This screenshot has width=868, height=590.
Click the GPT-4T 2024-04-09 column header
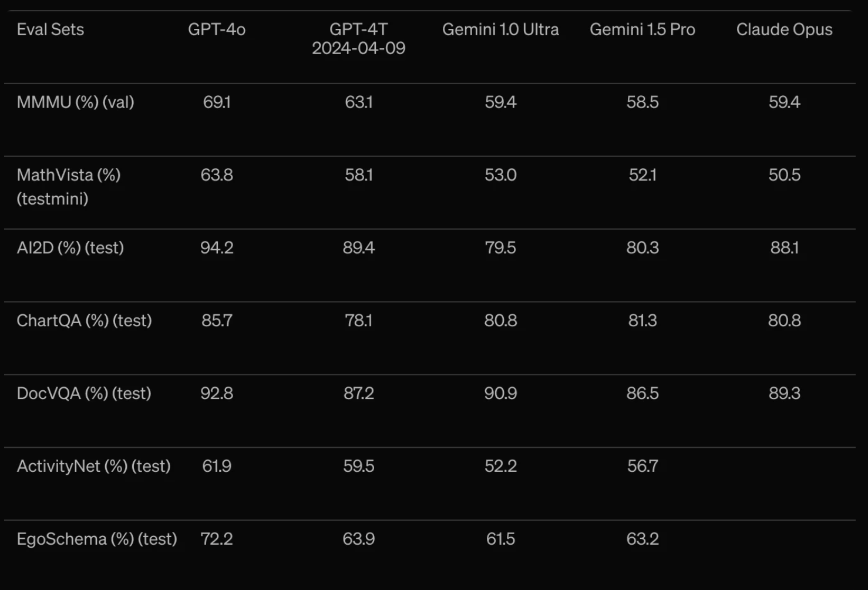(359, 39)
